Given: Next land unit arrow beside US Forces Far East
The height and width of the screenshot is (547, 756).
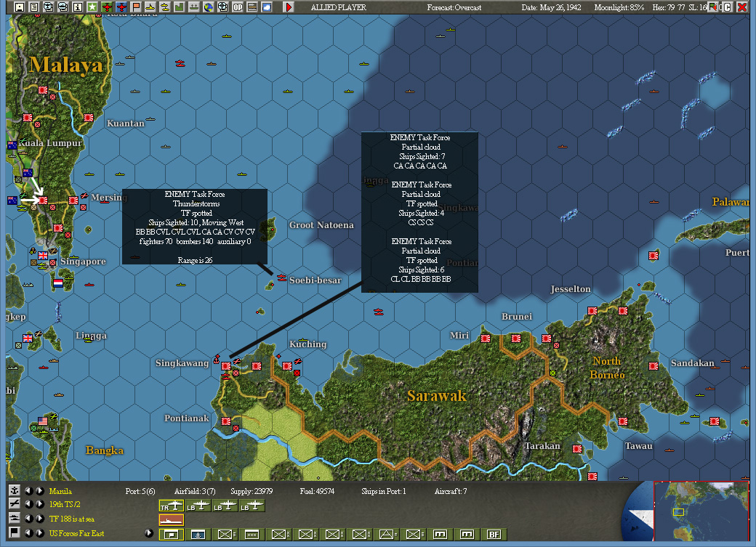Looking at the screenshot, I should [x=39, y=533].
